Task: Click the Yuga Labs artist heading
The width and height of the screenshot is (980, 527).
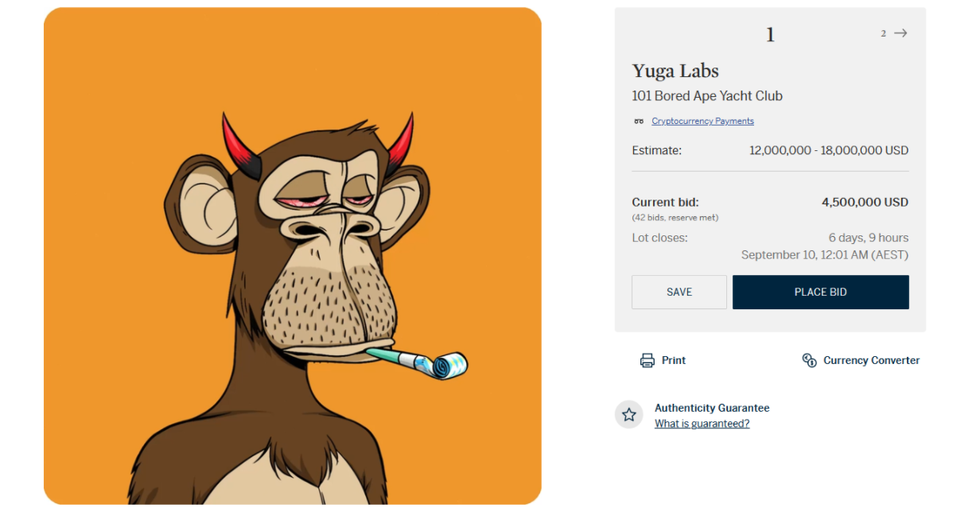Action: click(675, 71)
